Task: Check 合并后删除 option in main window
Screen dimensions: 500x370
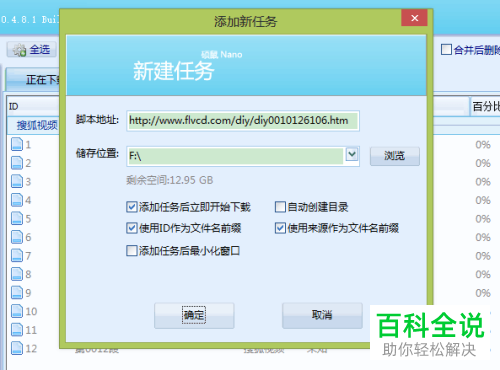Action: (446, 50)
